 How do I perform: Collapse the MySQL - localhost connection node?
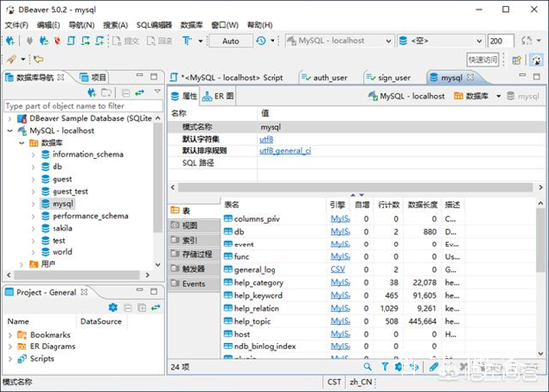pyautogui.click(x=10, y=131)
